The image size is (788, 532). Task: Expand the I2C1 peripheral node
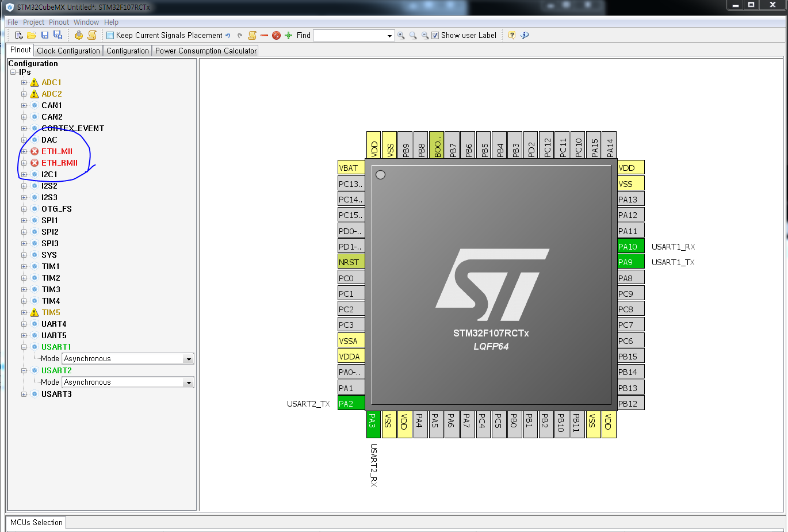24,174
